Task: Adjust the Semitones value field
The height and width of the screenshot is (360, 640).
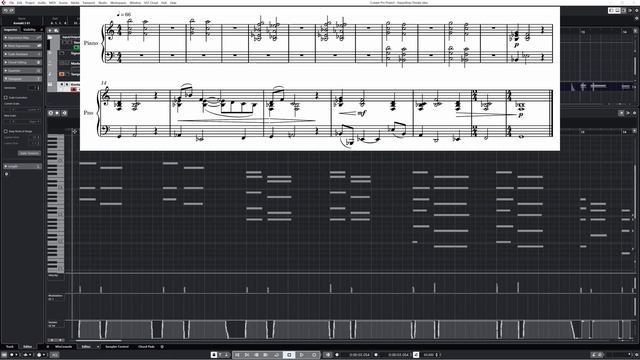Action: click(x=34, y=88)
